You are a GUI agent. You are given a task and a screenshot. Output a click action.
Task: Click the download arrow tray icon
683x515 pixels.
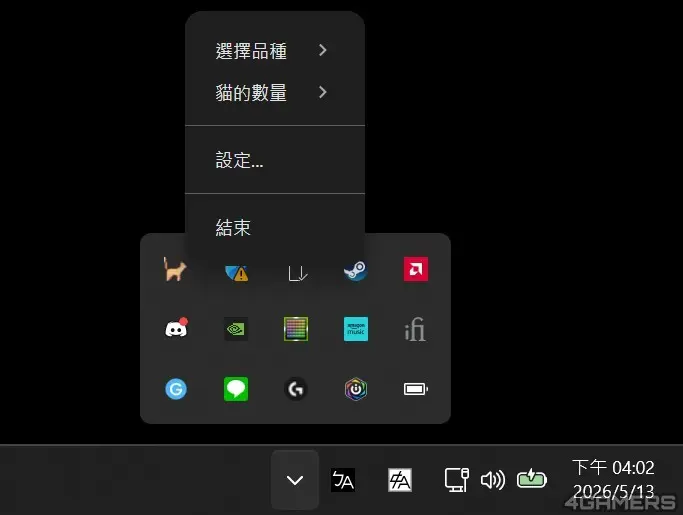[298, 273]
